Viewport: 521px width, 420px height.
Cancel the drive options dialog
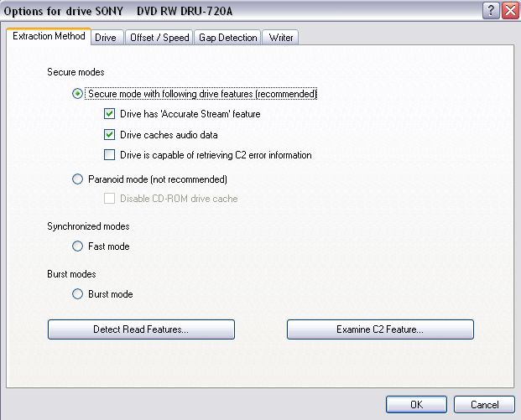coord(484,404)
